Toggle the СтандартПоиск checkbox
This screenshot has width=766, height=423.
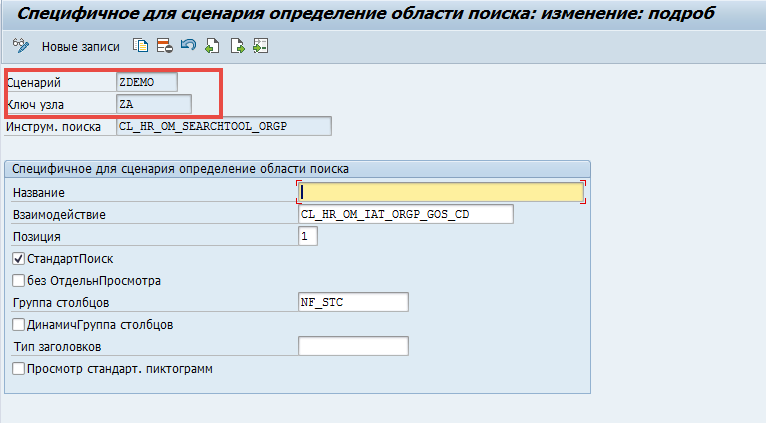point(19,259)
